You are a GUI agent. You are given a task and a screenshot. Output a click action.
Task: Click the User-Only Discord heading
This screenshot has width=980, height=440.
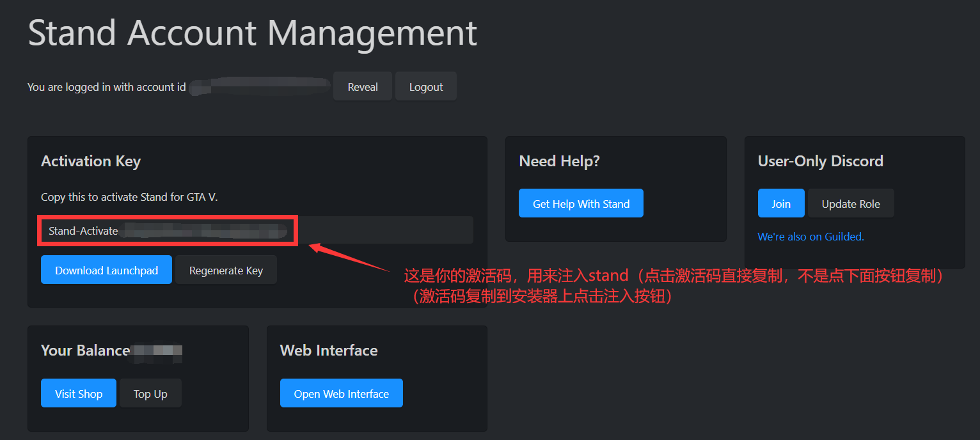coord(820,161)
